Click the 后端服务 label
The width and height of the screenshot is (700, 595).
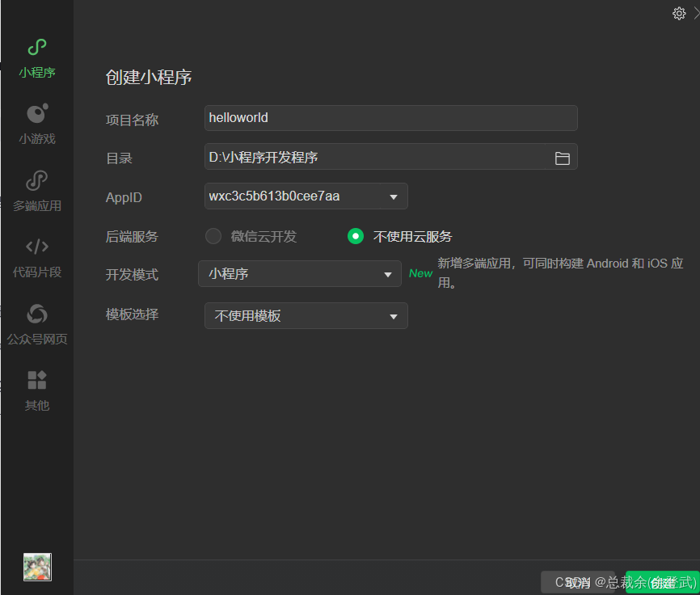(x=132, y=236)
